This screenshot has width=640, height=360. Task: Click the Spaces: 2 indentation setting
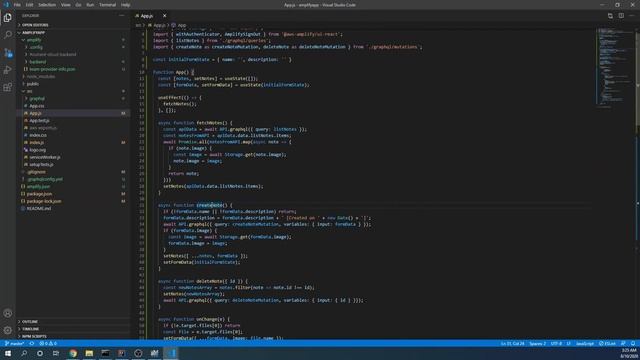tap(538, 344)
